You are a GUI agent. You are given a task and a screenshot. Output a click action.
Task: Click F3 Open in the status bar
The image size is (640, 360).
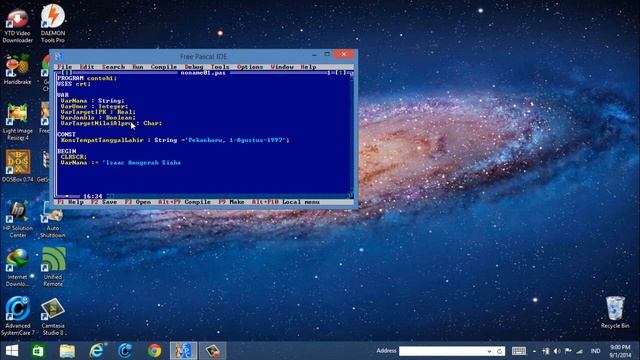(x=138, y=202)
